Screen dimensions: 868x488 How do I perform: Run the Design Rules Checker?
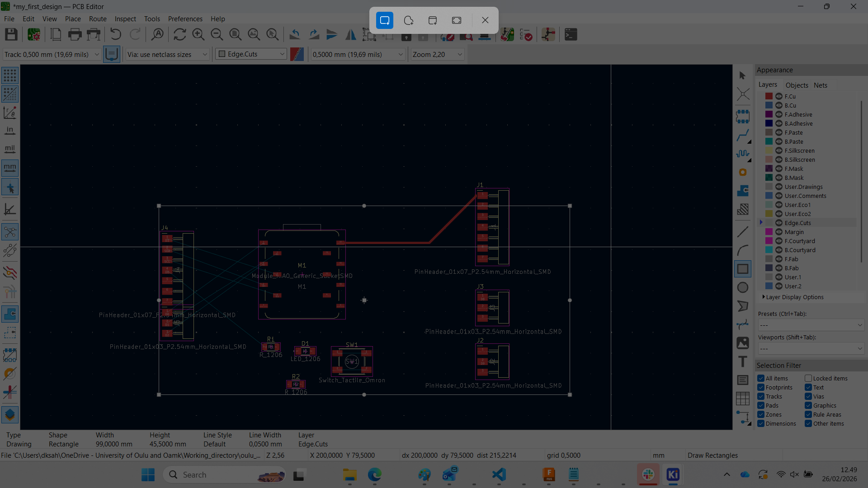526,34
